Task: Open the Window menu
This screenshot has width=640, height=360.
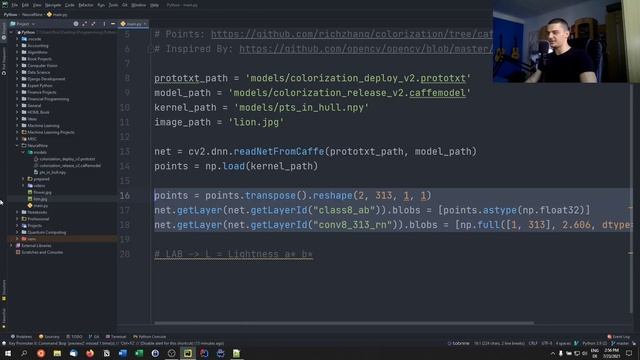Action: click(138, 5)
